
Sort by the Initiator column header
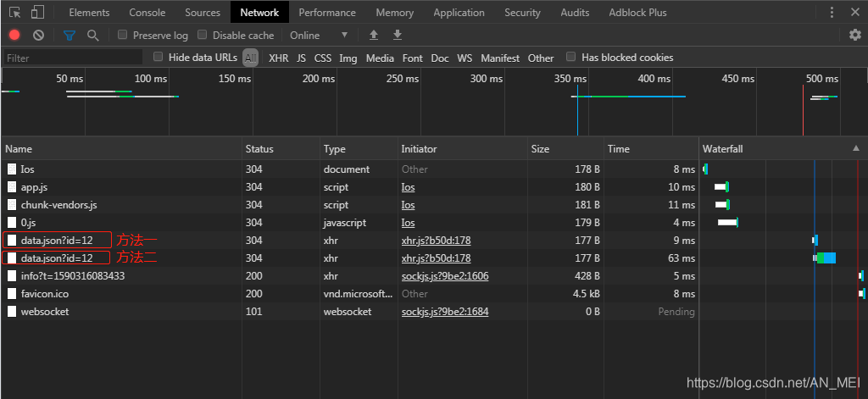coord(462,149)
